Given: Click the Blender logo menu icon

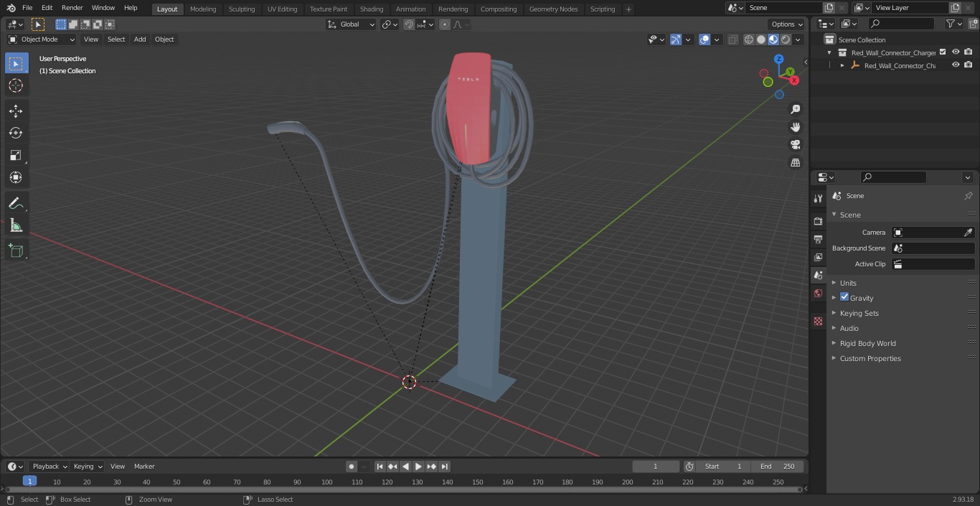Looking at the screenshot, I should [11, 8].
